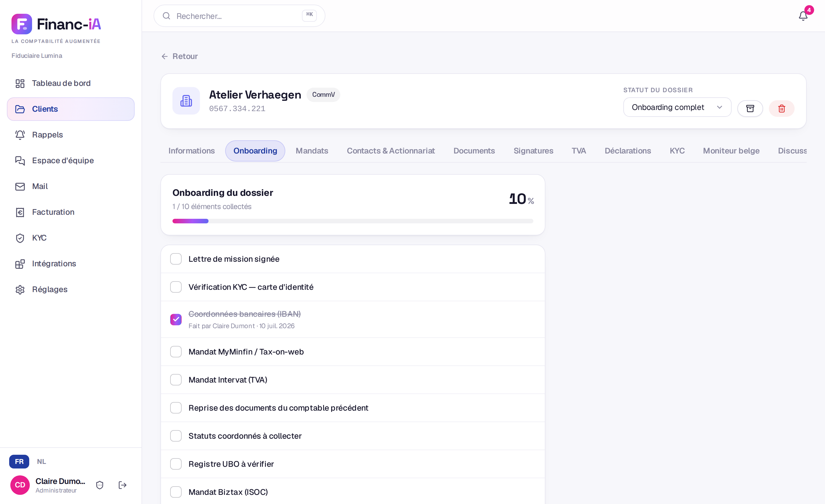Check Mandat Intervat (TVA)
The height and width of the screenshot is (504, 825).
[x=176, y=379]
